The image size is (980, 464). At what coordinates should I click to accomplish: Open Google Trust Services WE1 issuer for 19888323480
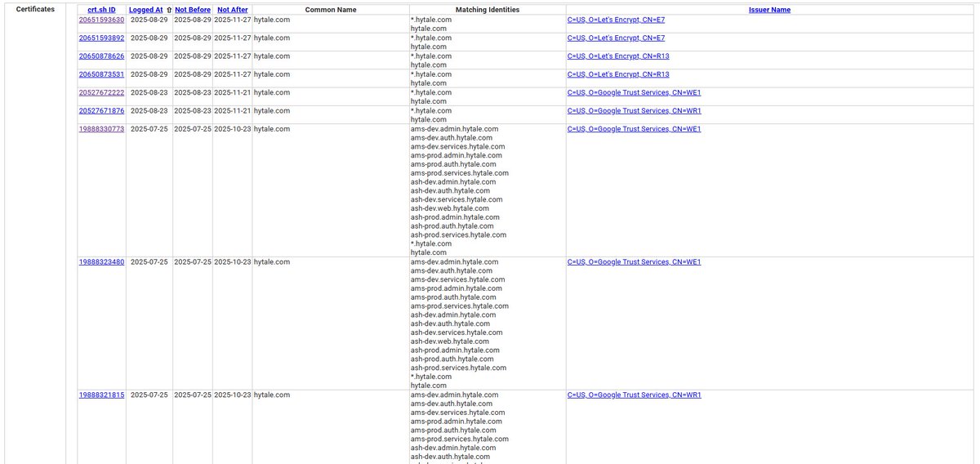click(634, 262)
